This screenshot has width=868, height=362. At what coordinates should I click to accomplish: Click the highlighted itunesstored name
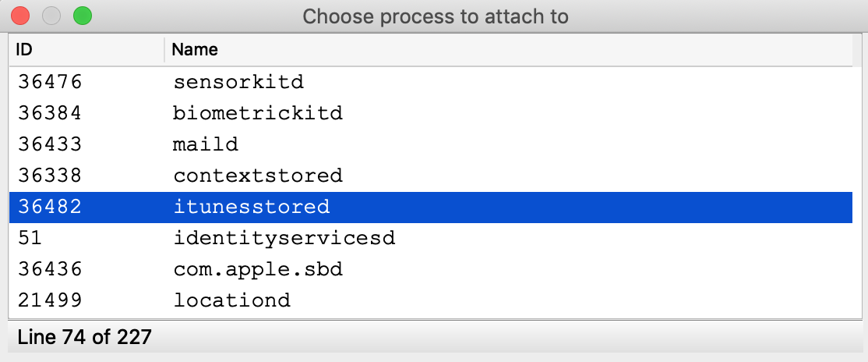tap(251, 207)
